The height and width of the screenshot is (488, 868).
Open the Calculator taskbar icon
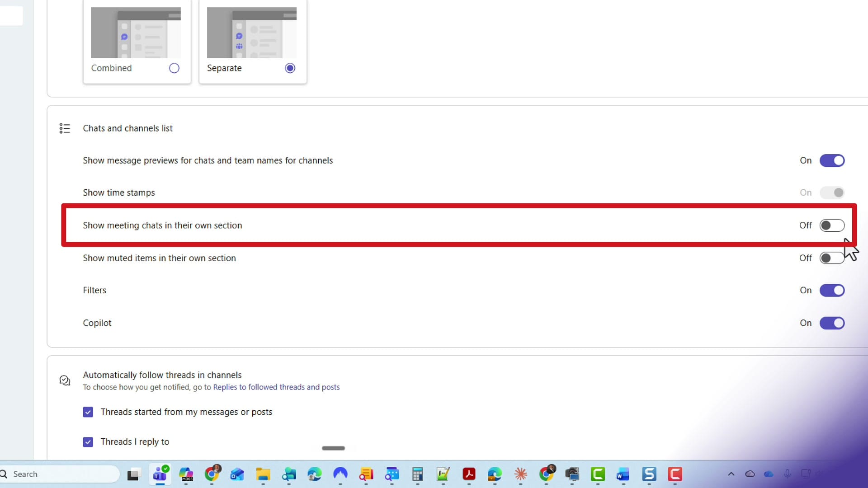coord(417,474)
